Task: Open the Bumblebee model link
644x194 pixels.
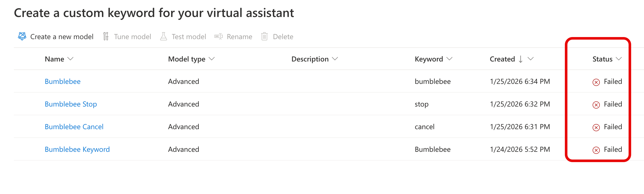Action: click(62, 81)
